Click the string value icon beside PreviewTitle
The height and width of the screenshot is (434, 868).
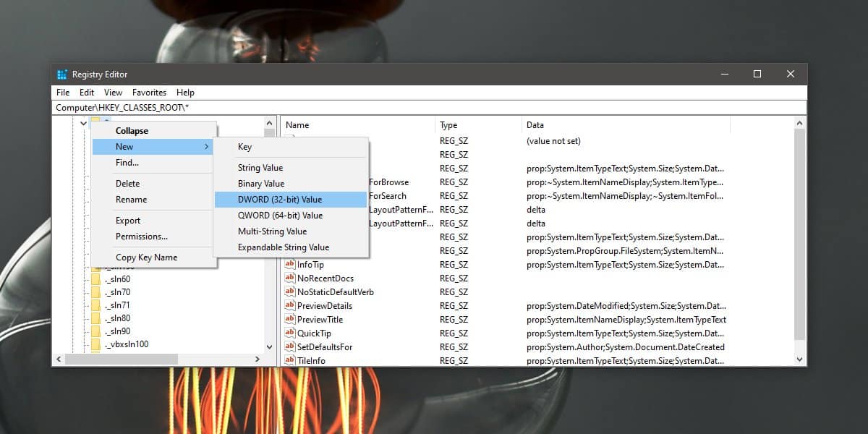290,320
